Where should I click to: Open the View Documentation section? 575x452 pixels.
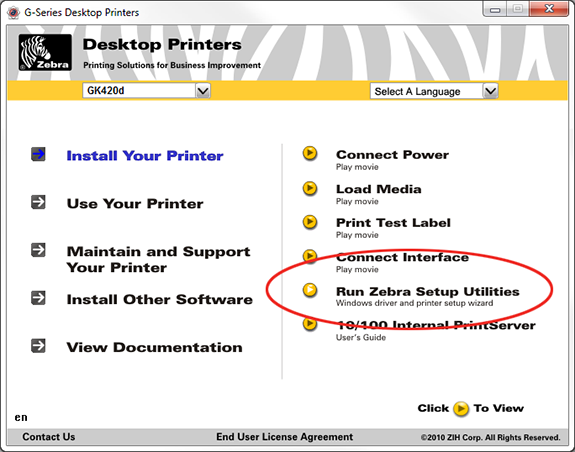coord(154,347)
